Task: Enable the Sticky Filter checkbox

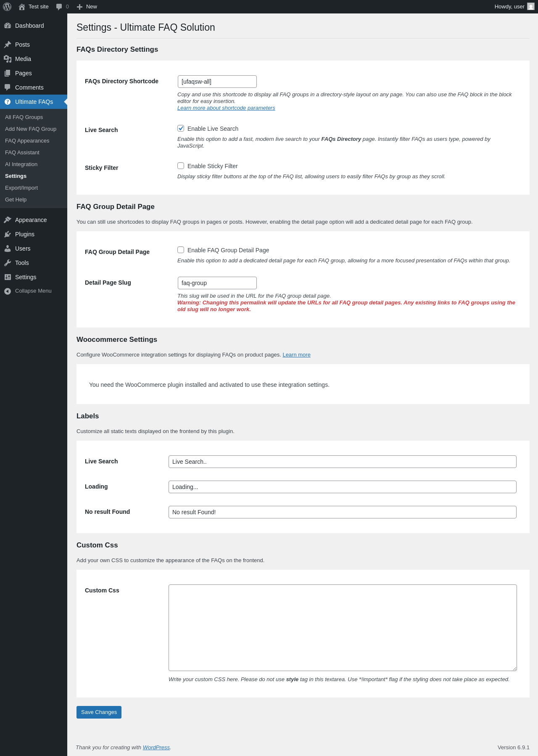Action: (x=181, y=166)
